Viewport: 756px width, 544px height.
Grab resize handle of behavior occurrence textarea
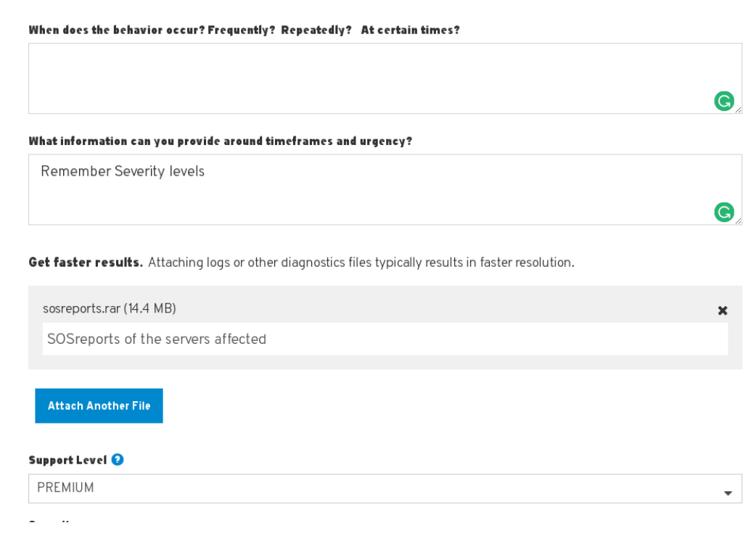(738, 110)
